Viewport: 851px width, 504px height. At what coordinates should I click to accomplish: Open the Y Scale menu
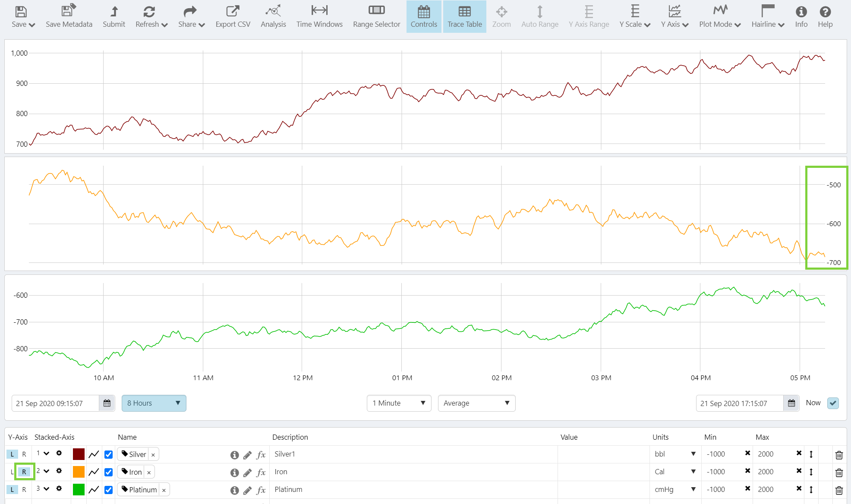pyautogui.click(x=635, y=16)
